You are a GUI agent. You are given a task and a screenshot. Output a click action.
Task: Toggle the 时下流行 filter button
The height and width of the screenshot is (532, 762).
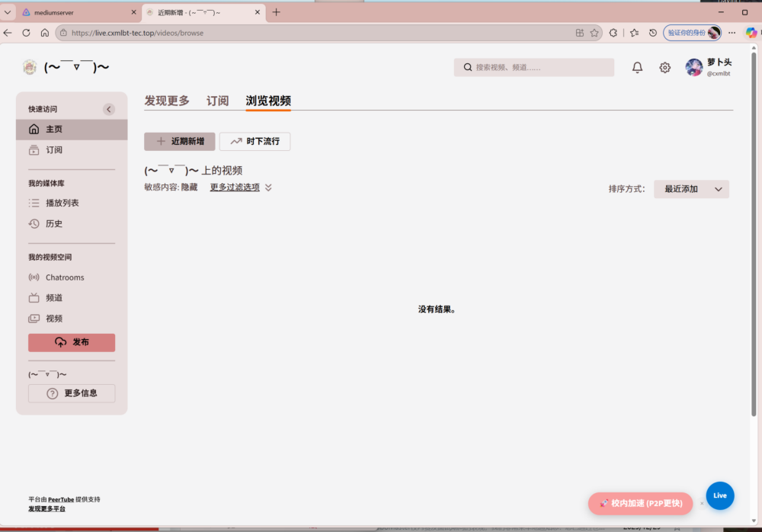tap(255, 141)
